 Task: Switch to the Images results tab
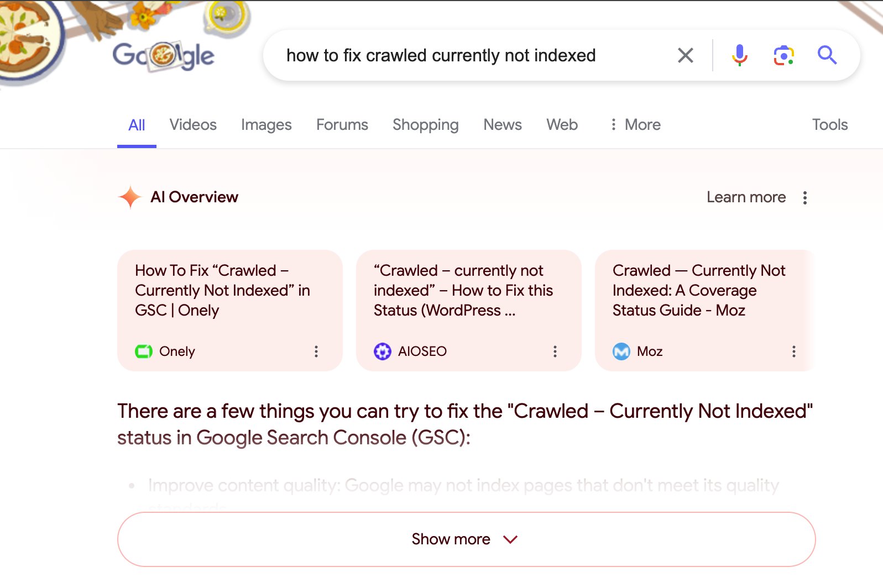(x=266, y=124)
